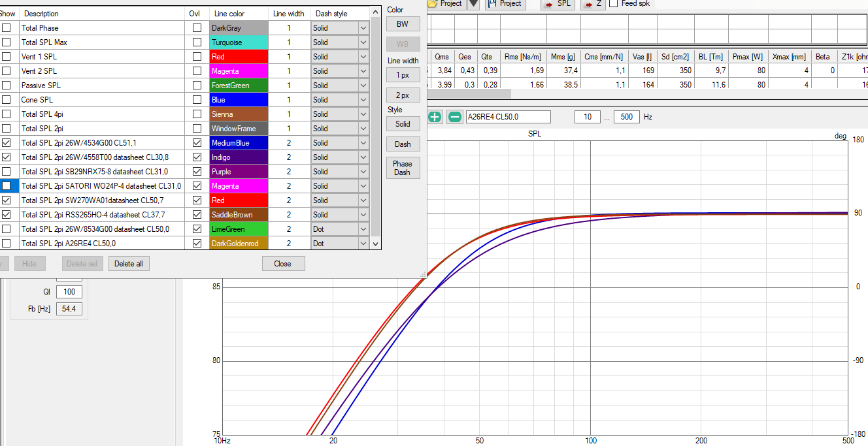Screen dimensions: 868x446
Task: Toggle Show checkbox for Total SPL Max
Action: point(6,42)
